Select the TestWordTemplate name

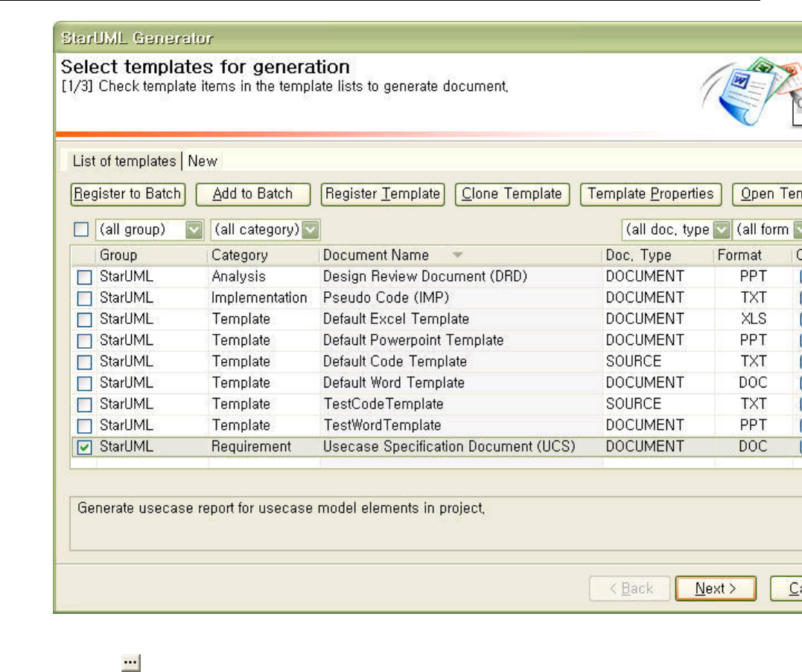pos(382,425)
